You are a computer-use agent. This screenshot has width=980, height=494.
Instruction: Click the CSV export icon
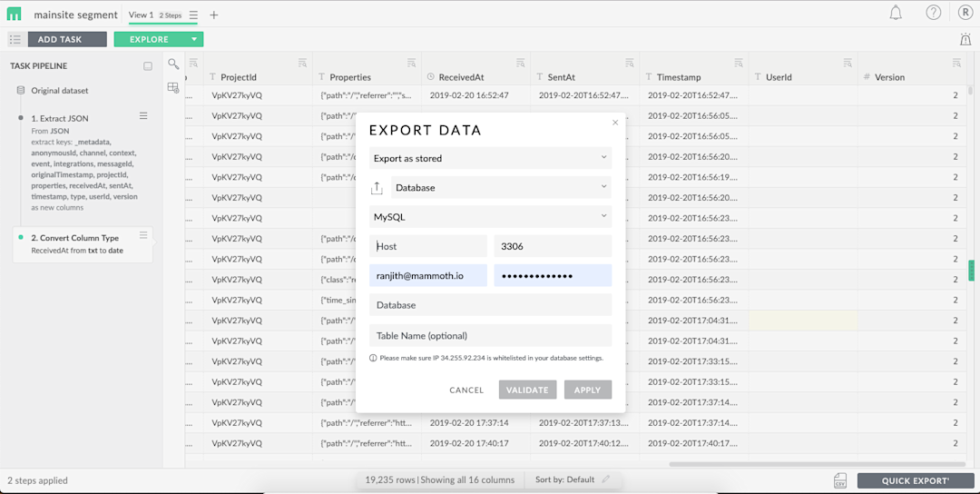tap(840, 480)
